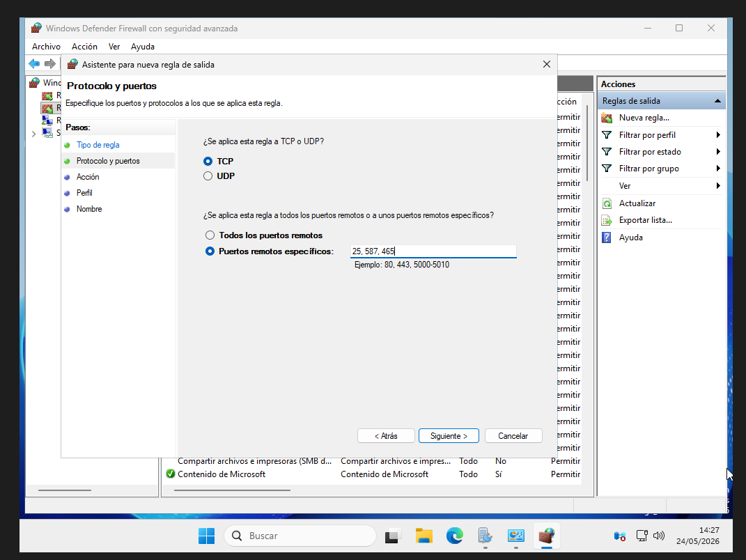
Task: Click the Acción step in Pasos list
Action: pos(88,177)
